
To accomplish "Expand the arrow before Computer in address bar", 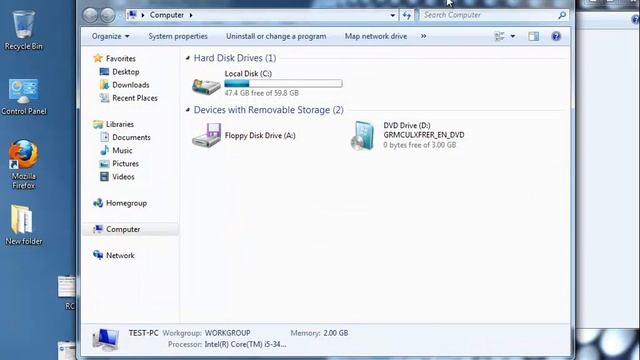I will 143,15.
